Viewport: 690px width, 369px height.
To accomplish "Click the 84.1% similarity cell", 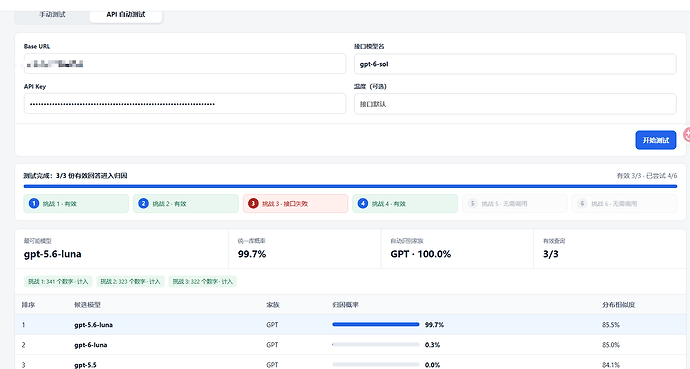I will [611, 365].
